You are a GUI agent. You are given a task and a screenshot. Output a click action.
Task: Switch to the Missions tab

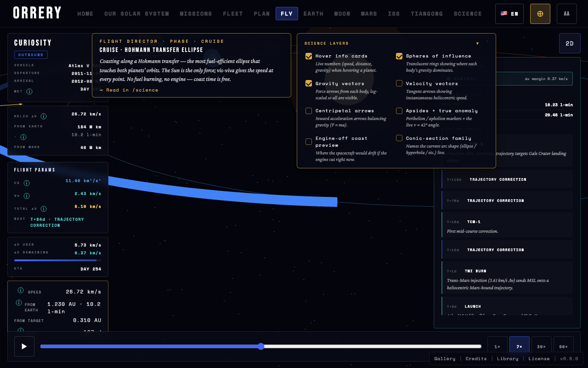pyautogui.click(x=196, y=14)
